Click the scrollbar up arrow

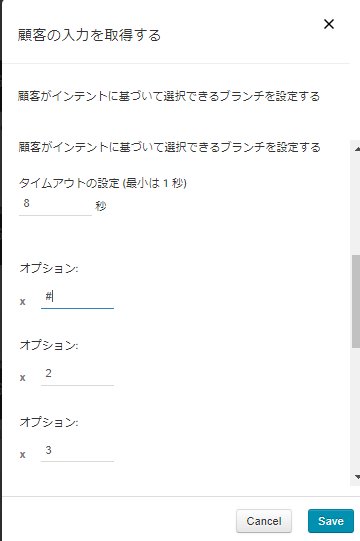(357, 149)
